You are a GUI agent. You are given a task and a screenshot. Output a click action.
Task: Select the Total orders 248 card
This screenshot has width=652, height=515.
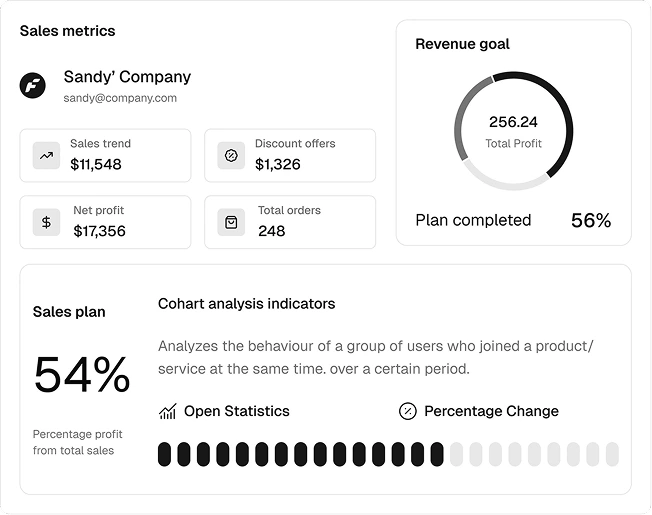(x=290, y=222)
